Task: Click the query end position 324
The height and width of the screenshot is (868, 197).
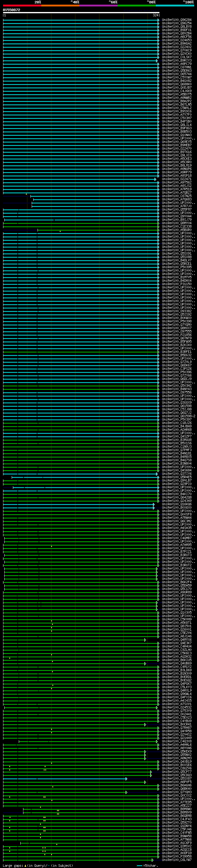Action: coord(155,15)
